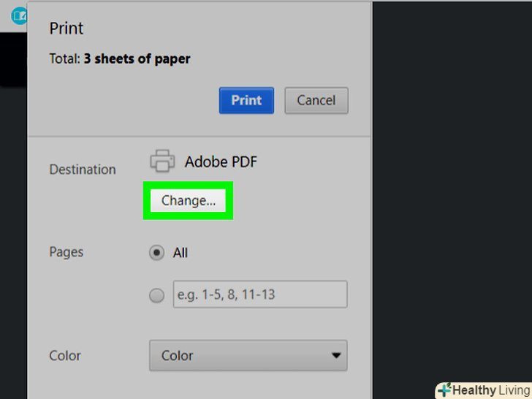Click the Destination label
The height and width of the screenshot is (399, 532).
pos(83,170)
